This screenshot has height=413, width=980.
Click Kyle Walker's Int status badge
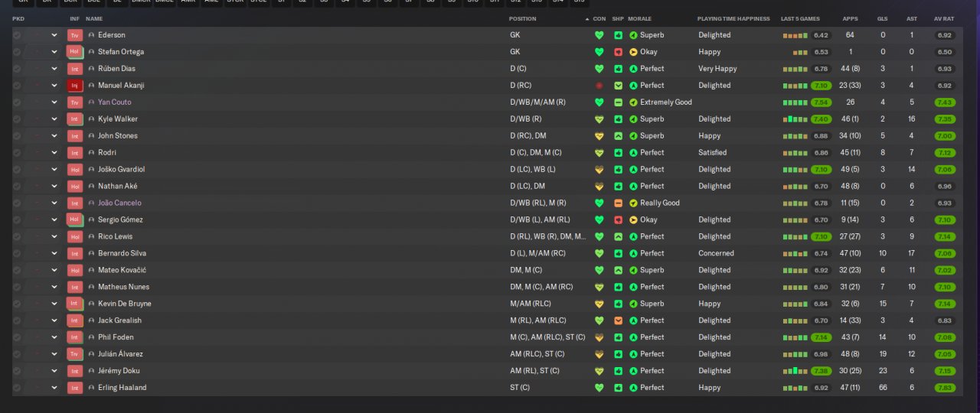74,119
